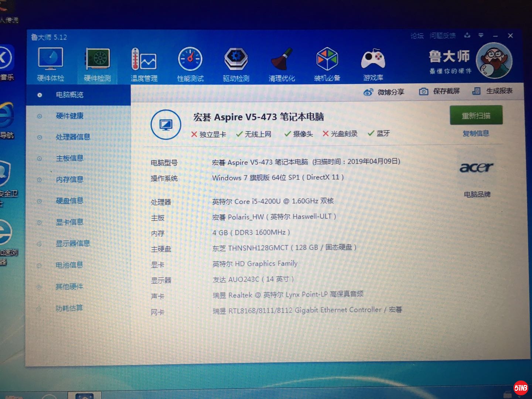Click 保存截屏 to save screenshot
Viewport: 532px width, 399px height.
[x=440, y=91]
